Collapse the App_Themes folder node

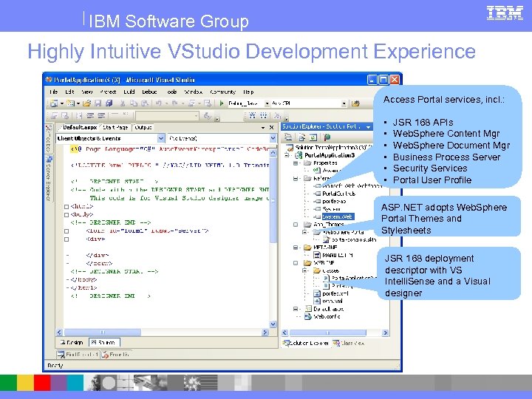(296, 225)
